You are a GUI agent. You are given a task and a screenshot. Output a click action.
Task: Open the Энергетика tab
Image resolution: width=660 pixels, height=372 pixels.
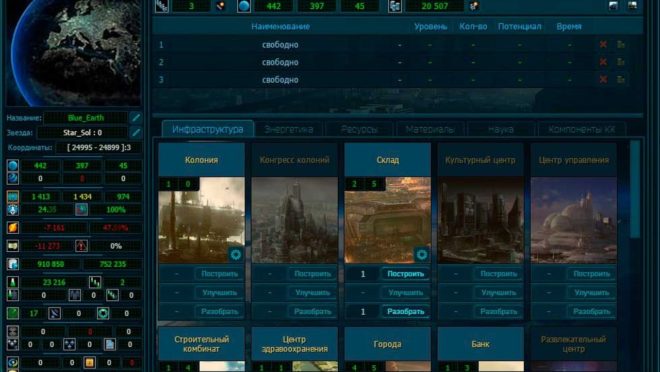click(289, 129)
